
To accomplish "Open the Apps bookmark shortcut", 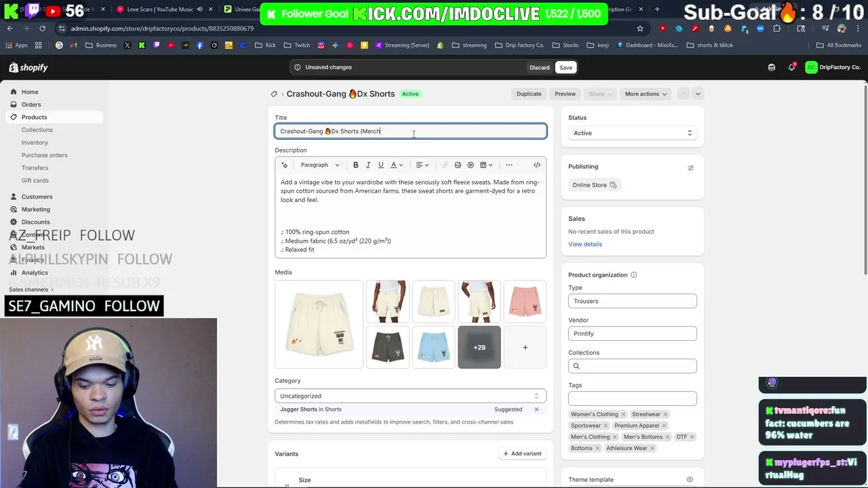I will 16,45.
